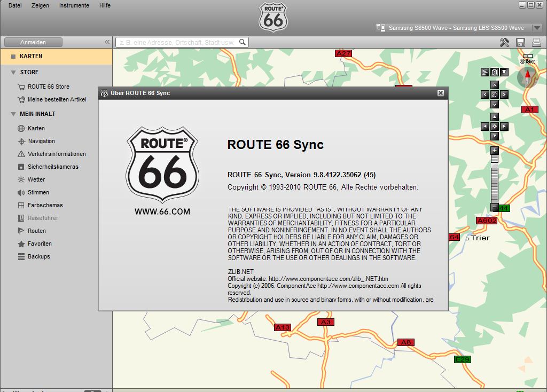Click the printer icon

(x=536, y=42)
